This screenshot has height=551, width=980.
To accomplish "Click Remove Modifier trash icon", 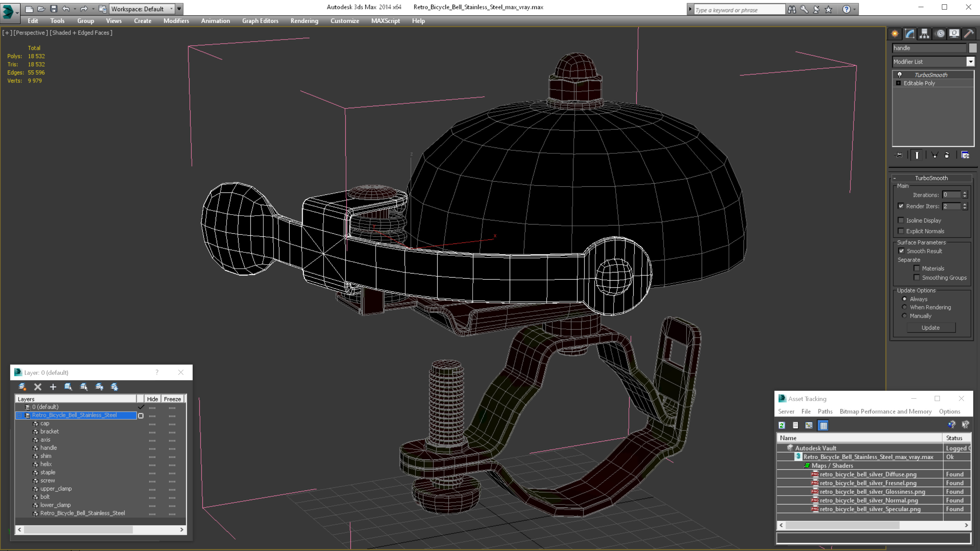I will pos(947,155).
